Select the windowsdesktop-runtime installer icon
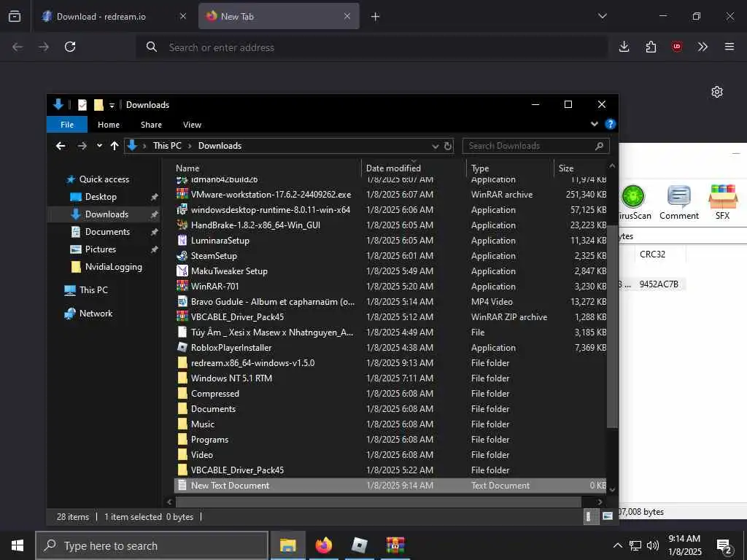This screenshot has height=560, width=747. (x=182, y=209)
